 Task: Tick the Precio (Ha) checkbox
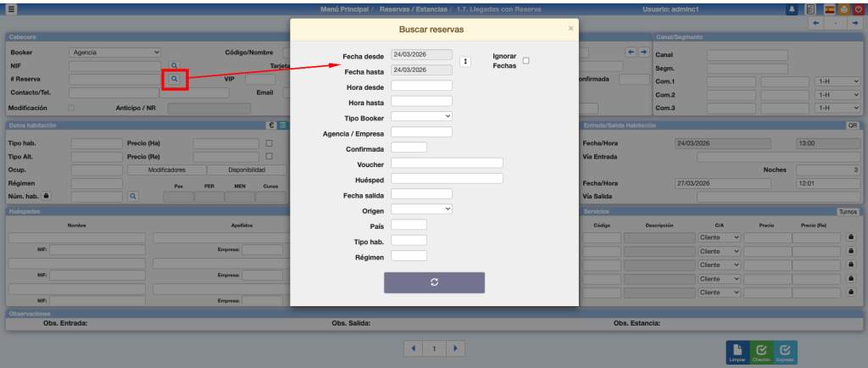[270, 143]
